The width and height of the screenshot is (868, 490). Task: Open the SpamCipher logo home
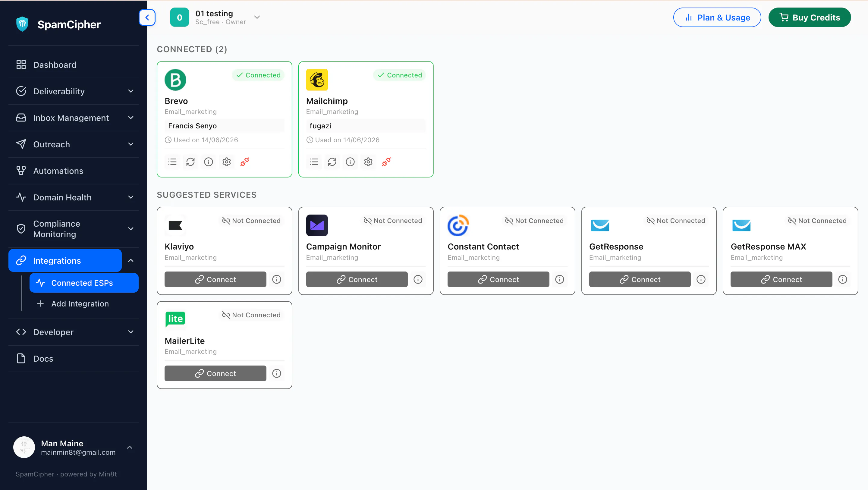[x=58, y=24]
